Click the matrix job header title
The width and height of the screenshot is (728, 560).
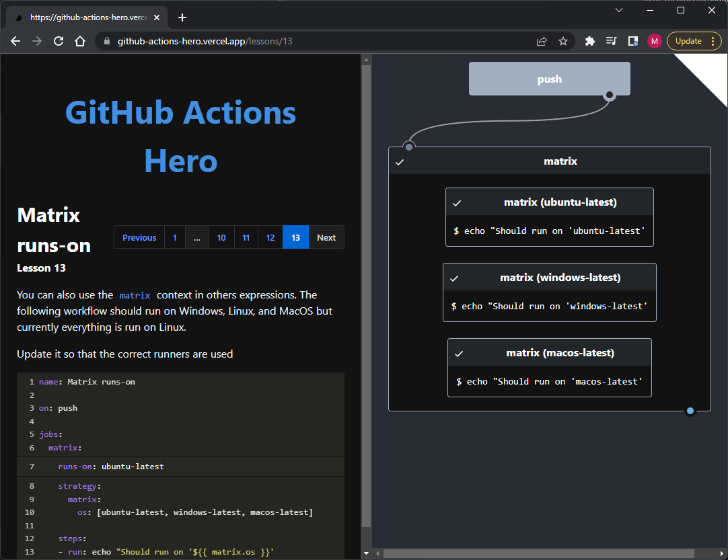(560, 161)
